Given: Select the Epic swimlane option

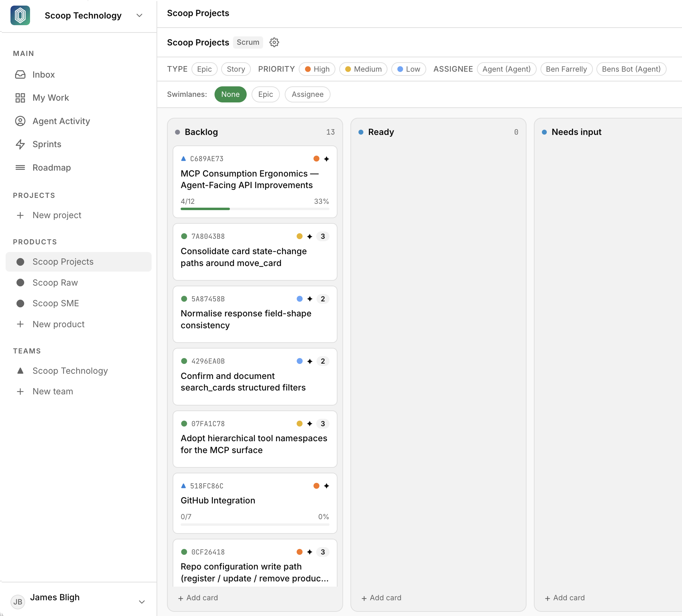Looking at the screenshot, I should (x=266, y=94).
